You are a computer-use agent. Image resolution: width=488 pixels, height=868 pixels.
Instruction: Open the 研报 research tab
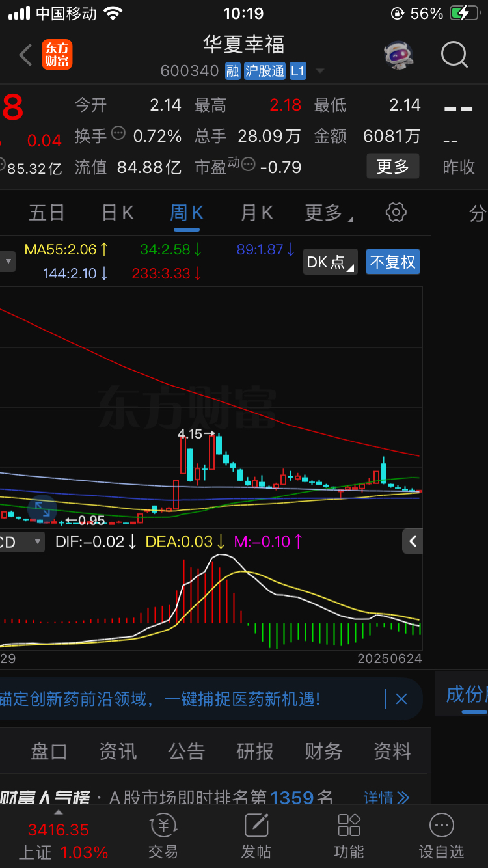(x=255, y=752)
